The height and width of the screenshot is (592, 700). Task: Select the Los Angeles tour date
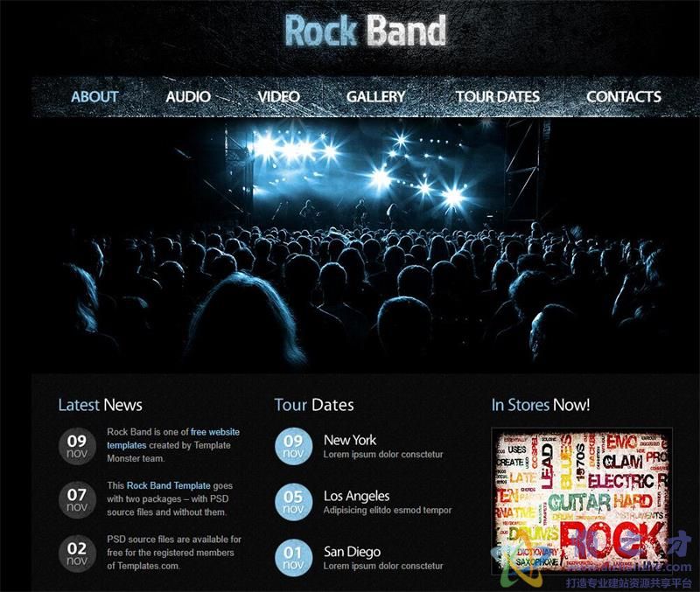tap(357, 496)
